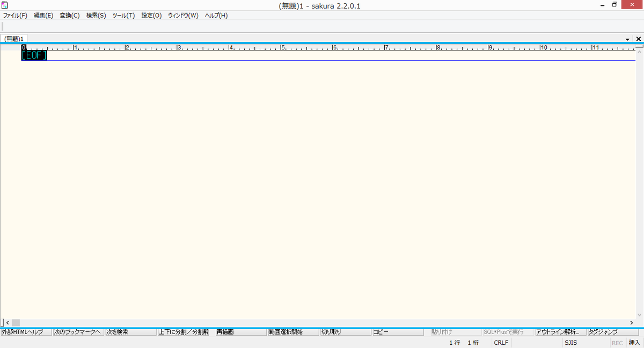Toggle the 挿入 insert mode indicator
This screenshot has height=348, width=644.
pos(634,343)
